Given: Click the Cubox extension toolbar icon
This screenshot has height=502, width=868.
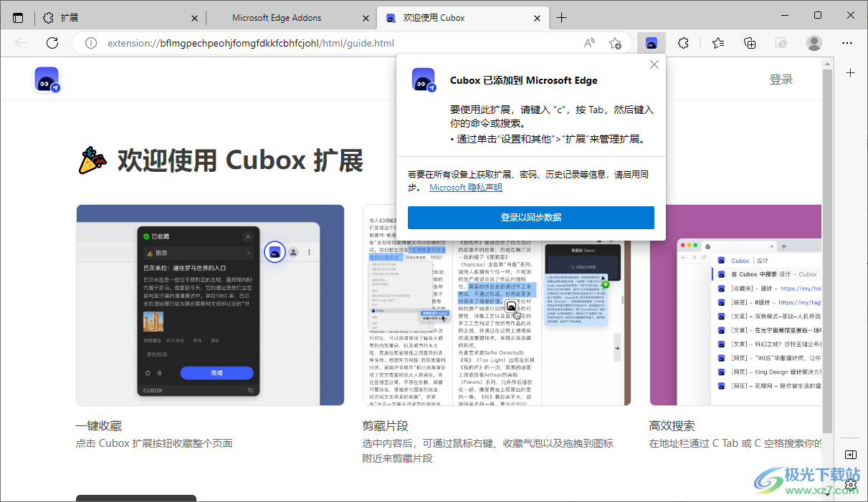Looking at the screenshot, I should click(x=652, y=43).
